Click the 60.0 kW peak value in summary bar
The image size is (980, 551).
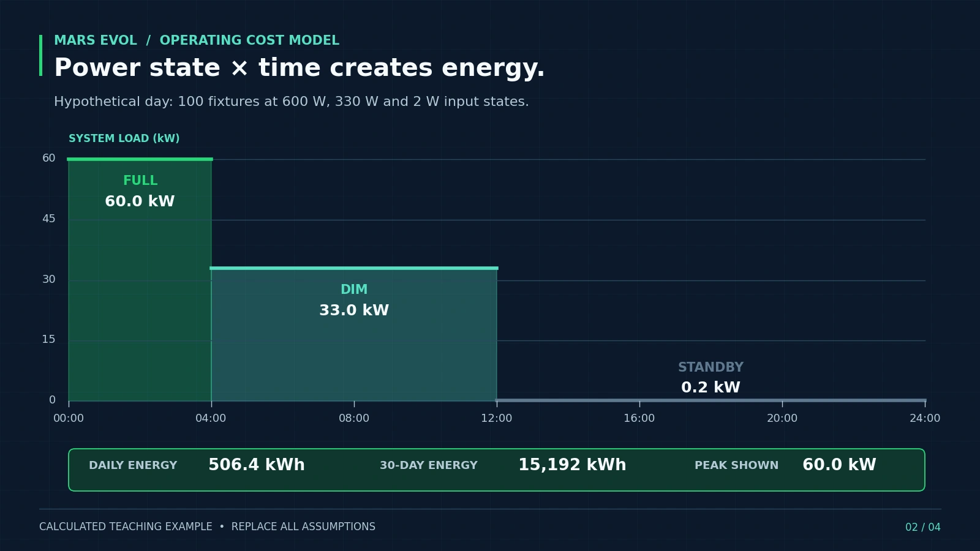pyautogui.click(x=839, y=465)
